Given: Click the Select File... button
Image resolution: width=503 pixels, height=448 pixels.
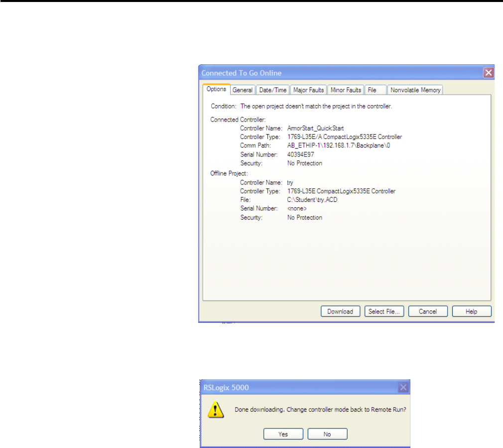Looking at the screenshot, I should (x=384, y=311).
